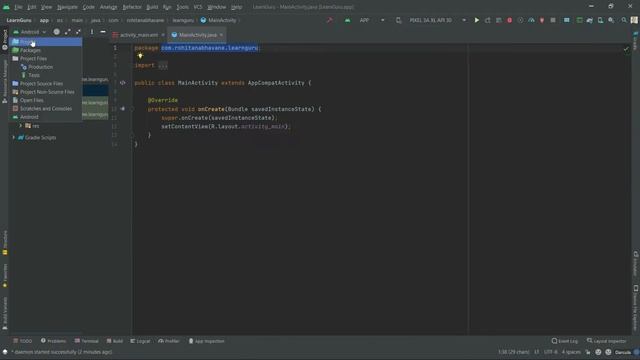Screen dimensions: 640x360
Task: Select Project Source Files view option
Action: pyautogui.click(x=45, y=83)
